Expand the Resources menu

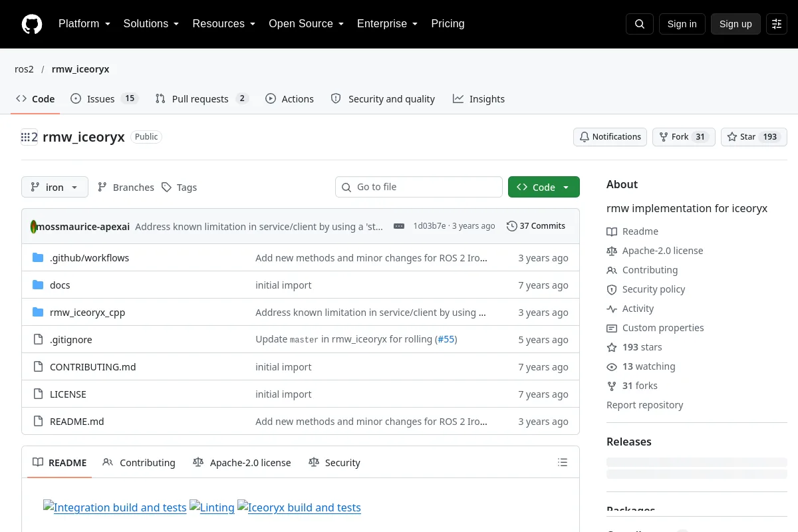click(224, 24)
